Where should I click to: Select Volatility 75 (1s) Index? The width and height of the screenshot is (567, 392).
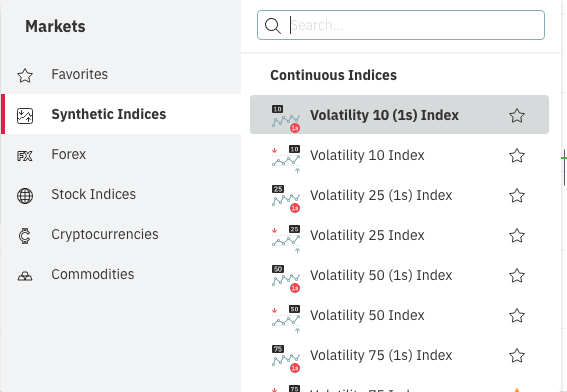pos(399,355)
